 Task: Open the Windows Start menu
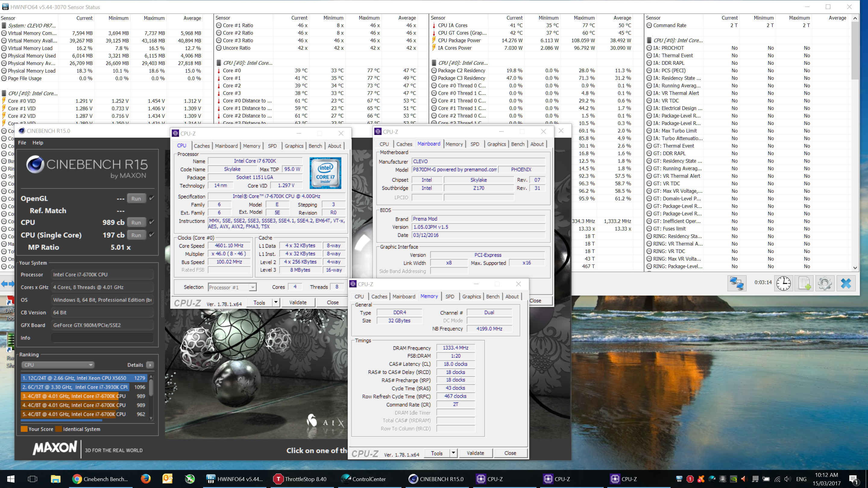pyautogui.click(x=11, y=479)
